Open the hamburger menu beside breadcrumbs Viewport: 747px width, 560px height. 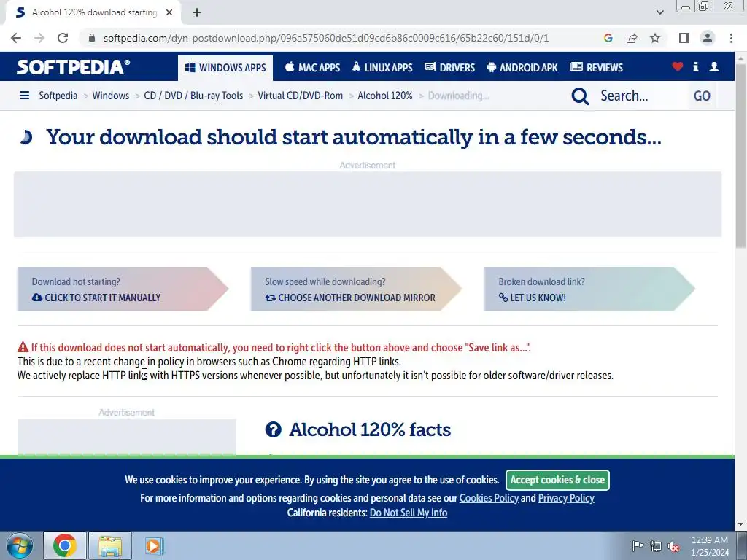coord(24,96)
